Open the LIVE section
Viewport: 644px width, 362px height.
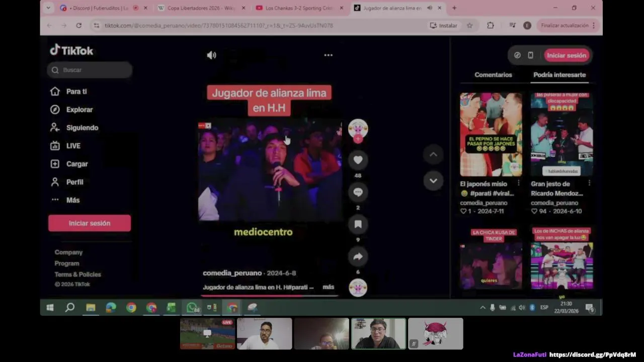click(65, 146)
